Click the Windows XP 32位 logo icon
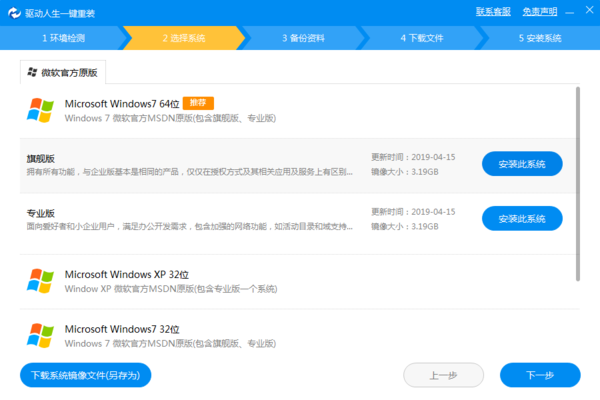 41,281
